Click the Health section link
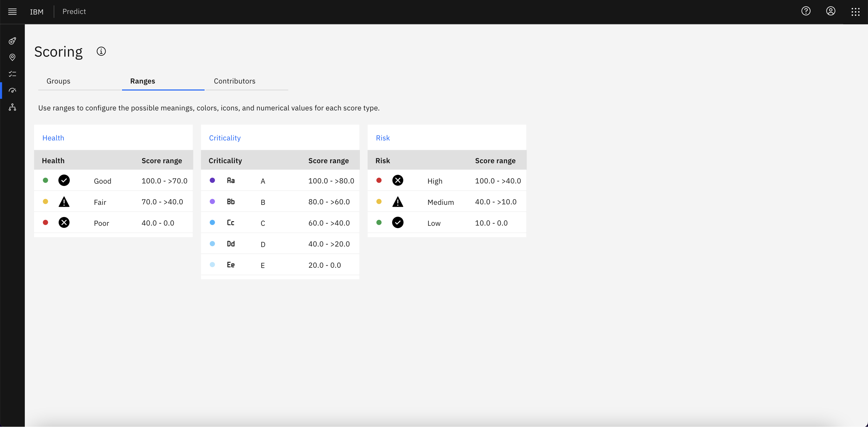Viewport: 868px width, 427px height. coord(53,138)
